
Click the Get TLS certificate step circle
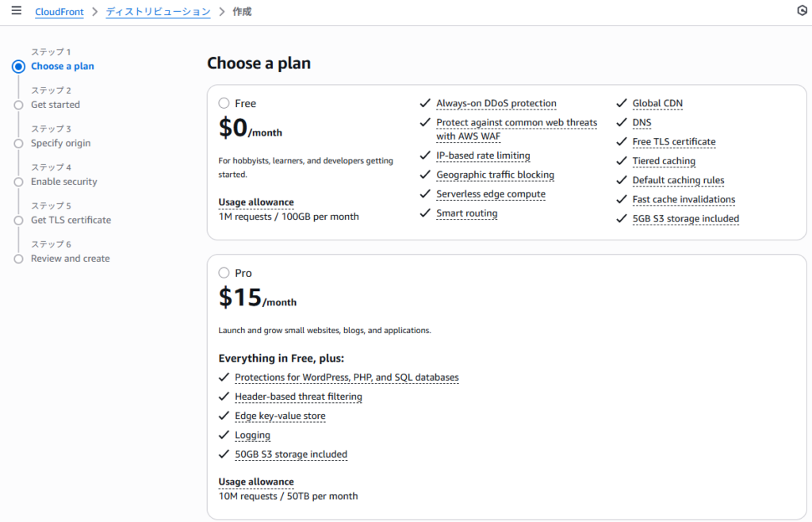[x=18, y=221]
